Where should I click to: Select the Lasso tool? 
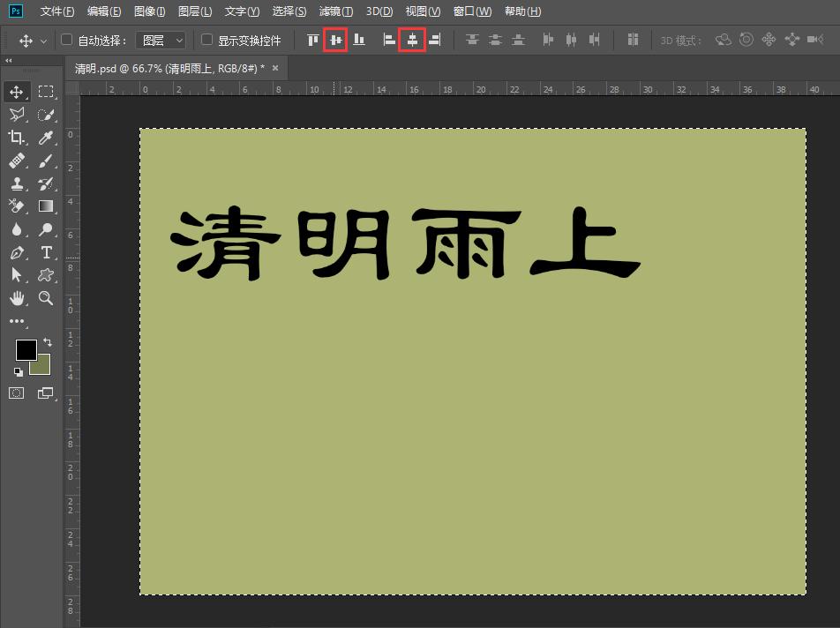click(x=19, y=115)
